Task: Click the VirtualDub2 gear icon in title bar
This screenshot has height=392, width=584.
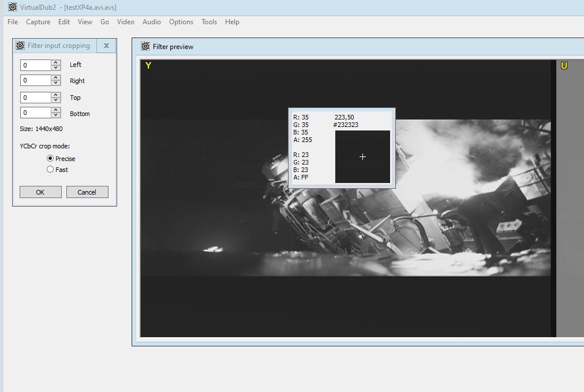Action: coord(12,7)
